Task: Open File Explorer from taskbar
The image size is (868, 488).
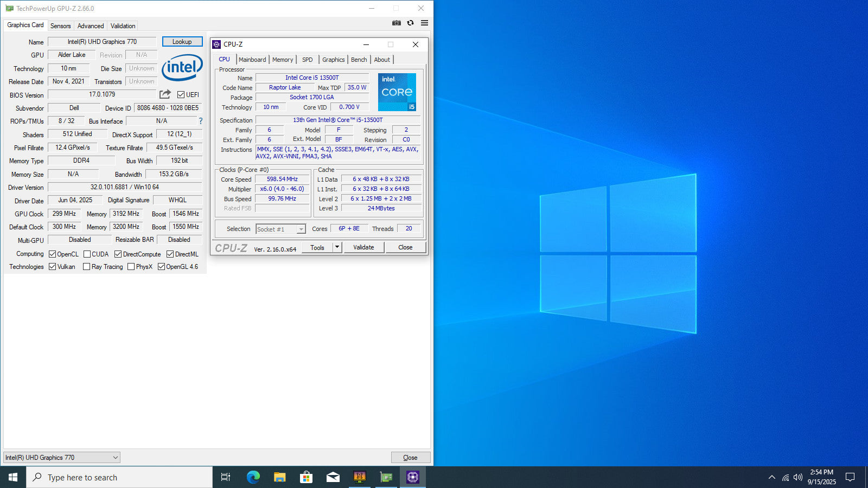Action: coord(279,477)
